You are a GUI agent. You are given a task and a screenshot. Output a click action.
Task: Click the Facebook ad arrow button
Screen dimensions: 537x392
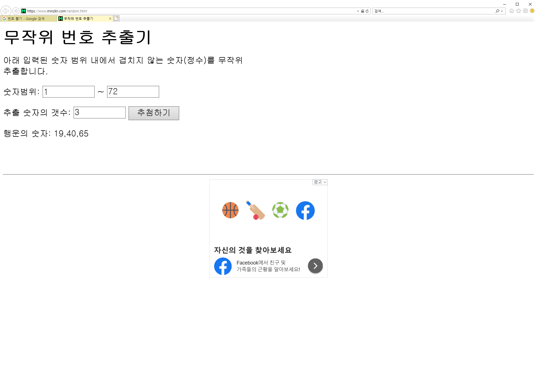(x=315, y=266)
